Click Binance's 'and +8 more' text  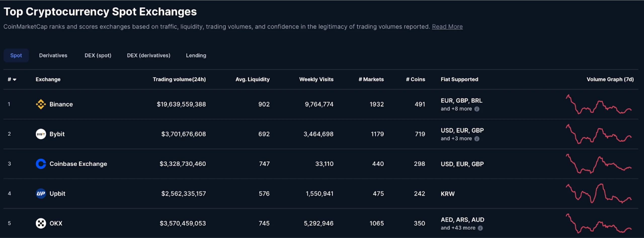[456, 109]
